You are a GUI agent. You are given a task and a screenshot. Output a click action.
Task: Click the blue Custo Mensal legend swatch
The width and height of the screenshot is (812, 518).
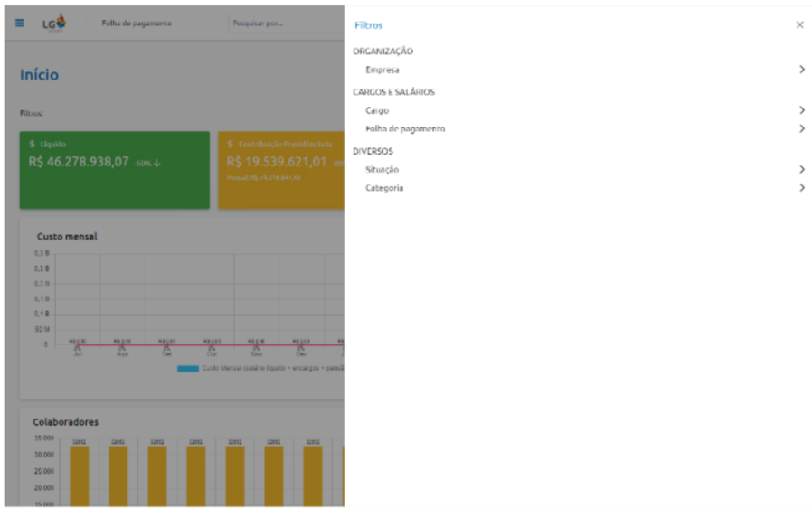(188, 369)
